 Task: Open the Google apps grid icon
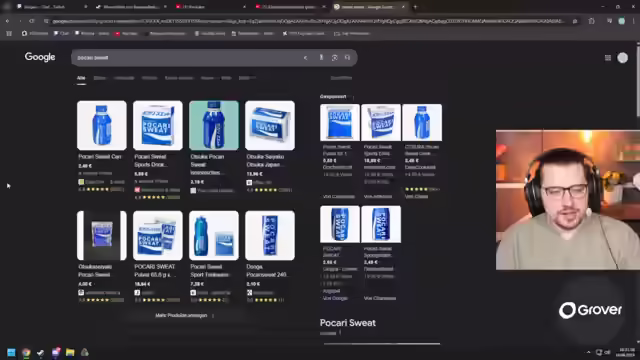[608, 58]
